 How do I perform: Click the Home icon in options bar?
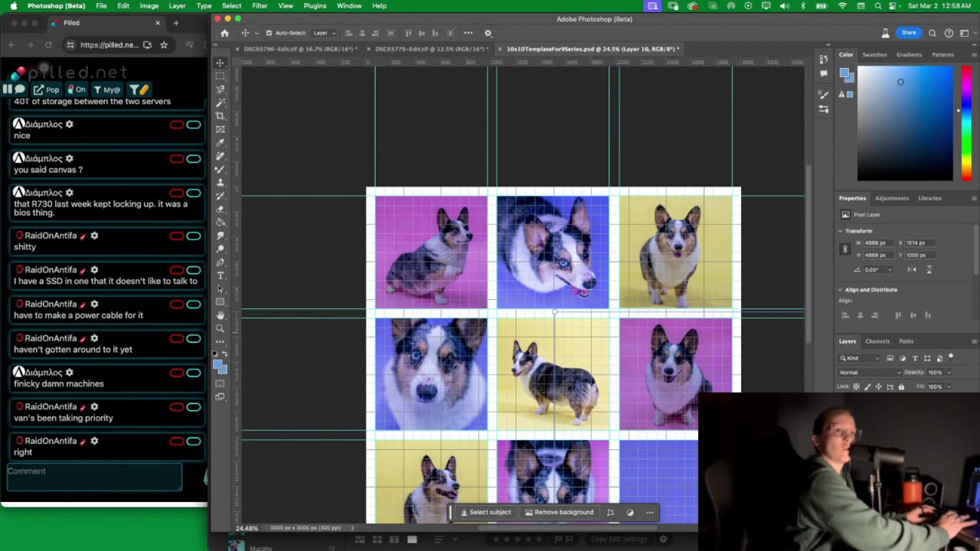point(224,33)
